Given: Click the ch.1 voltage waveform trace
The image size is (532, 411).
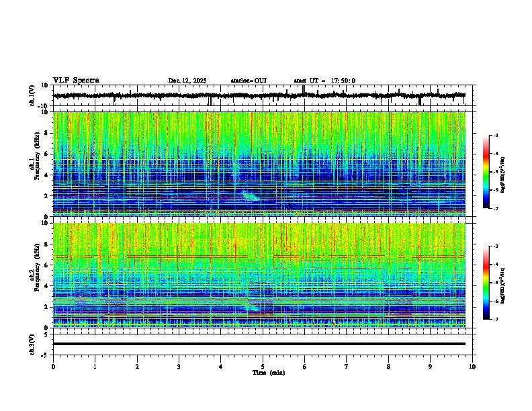Looking at the screenshot, I should point(259,95).
